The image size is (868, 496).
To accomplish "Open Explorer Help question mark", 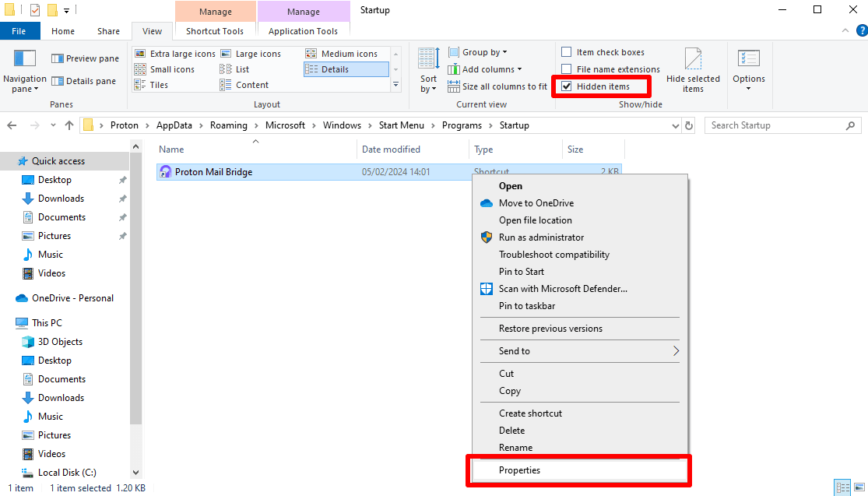I will point(862,31).
